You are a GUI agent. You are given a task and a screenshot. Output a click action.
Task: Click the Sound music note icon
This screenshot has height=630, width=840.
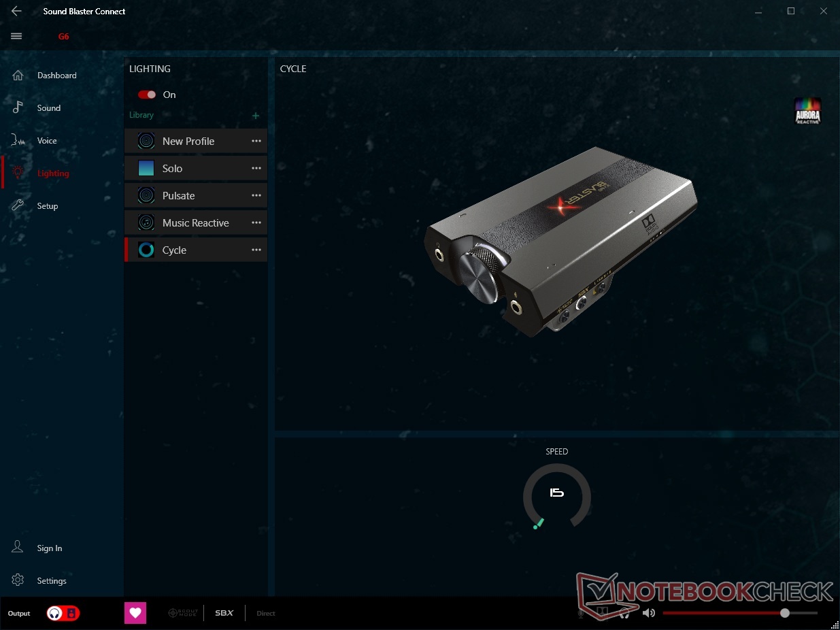(18, 107)
